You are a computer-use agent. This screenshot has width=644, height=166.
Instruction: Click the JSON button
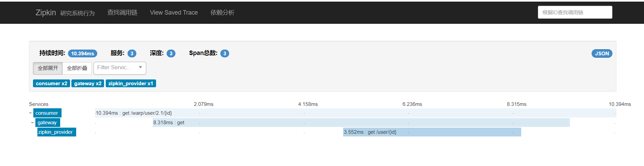(x=601, y=54)
